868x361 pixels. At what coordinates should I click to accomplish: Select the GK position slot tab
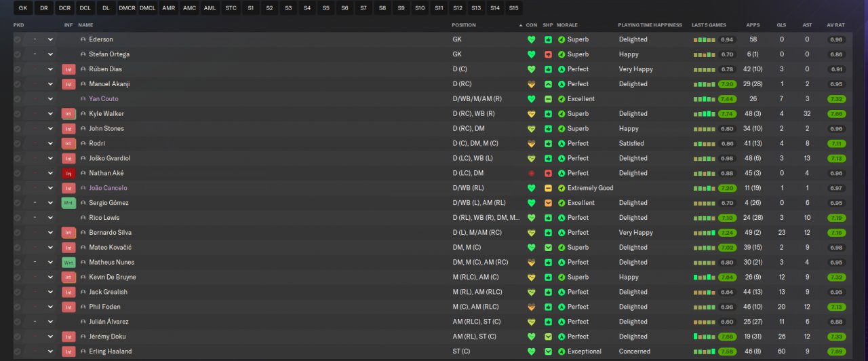pos(23,8)
